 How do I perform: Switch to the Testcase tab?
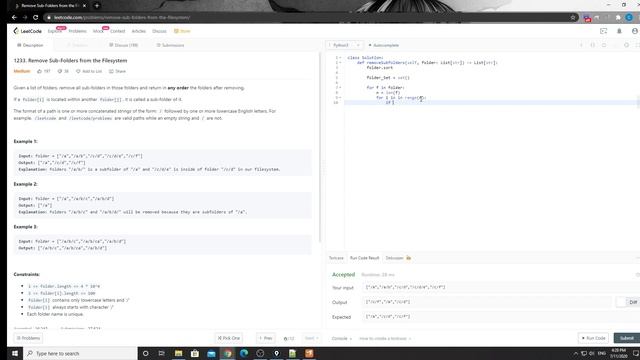336,258
